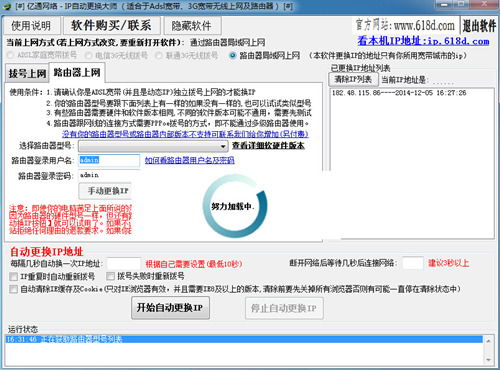Click the loading spinner circle
The width and height of the screenshot is (500, 370).
(x=235, y=206)
